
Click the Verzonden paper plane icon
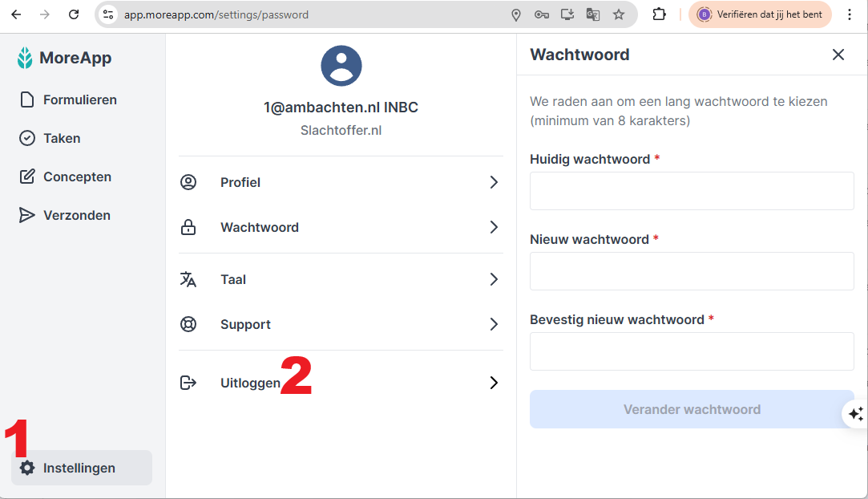(27, 215)
